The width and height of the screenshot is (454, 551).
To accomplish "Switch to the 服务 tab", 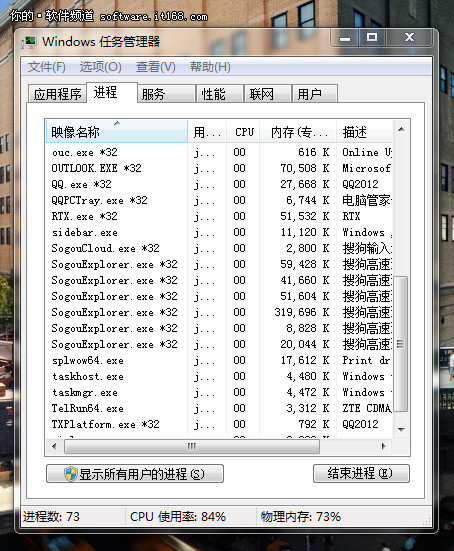I will tap(166, 94).
